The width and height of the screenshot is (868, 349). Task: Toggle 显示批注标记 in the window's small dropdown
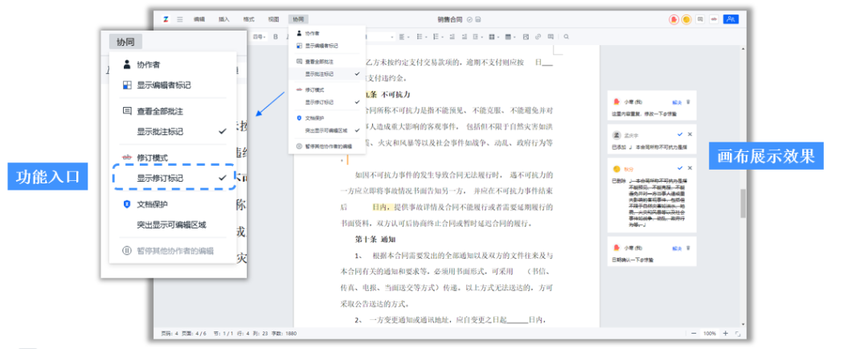[326, 74]
